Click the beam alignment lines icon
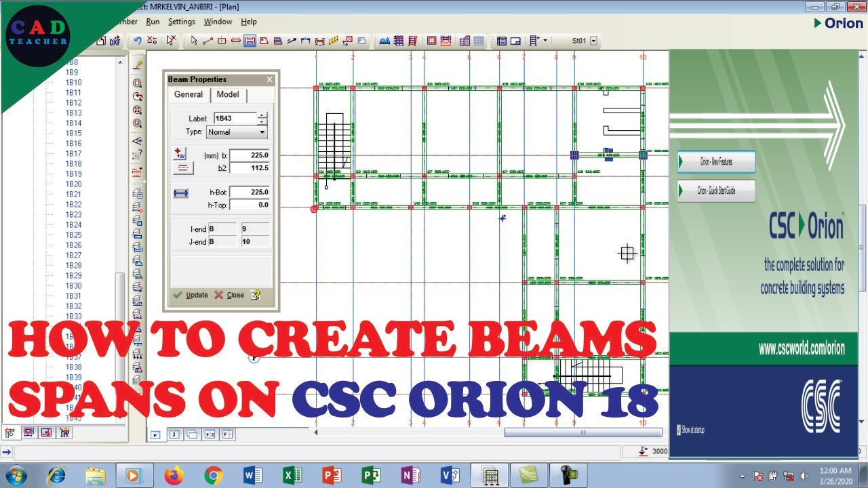 coord(183,168)
